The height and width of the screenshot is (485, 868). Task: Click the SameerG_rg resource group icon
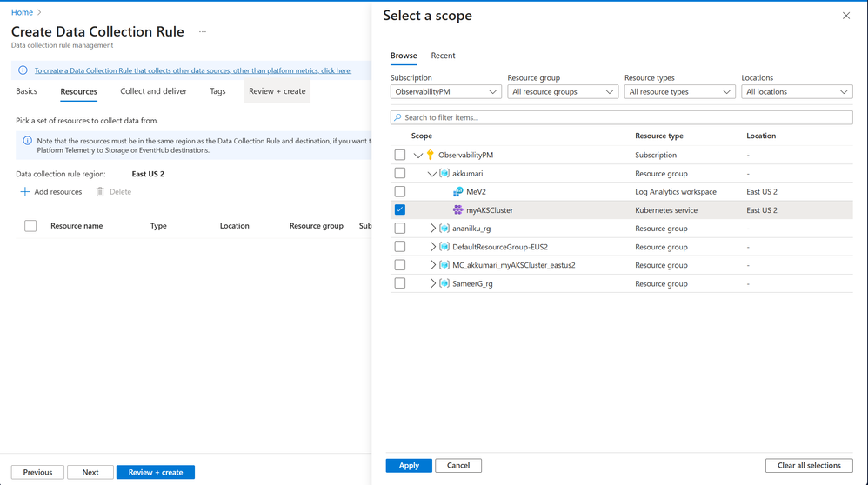point(444,283)
